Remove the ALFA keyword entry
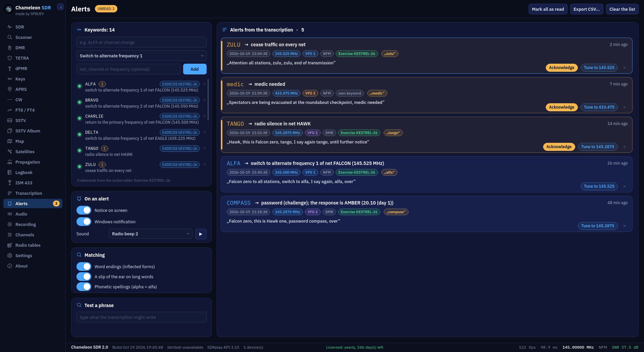 pyautogui.click(x=205, y=84)
